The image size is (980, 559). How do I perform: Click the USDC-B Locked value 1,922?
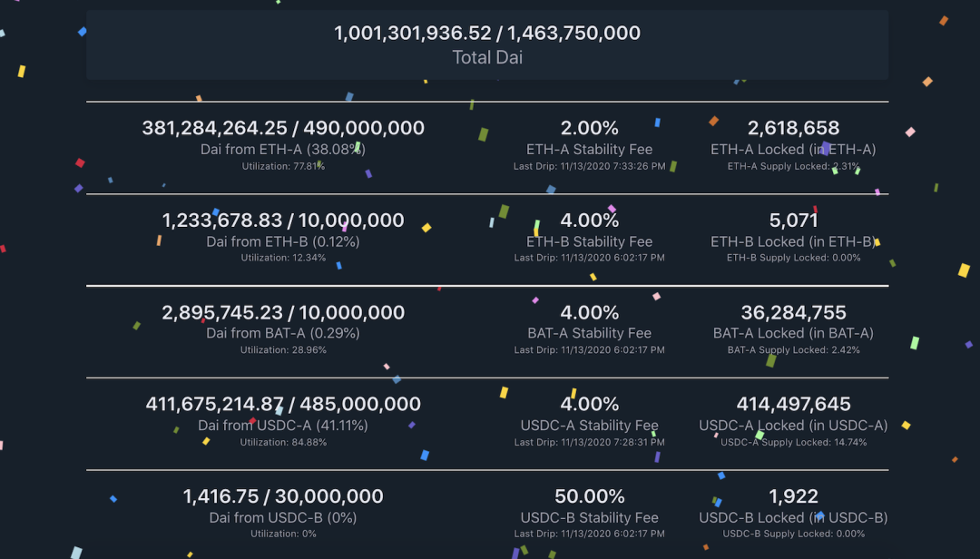pyautogui.click(x=793, y=496)
